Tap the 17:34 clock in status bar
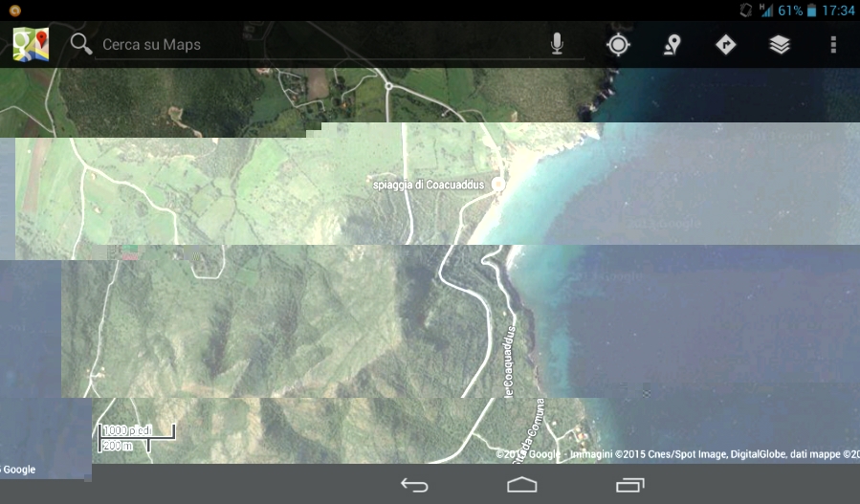 tap(838, 11)
